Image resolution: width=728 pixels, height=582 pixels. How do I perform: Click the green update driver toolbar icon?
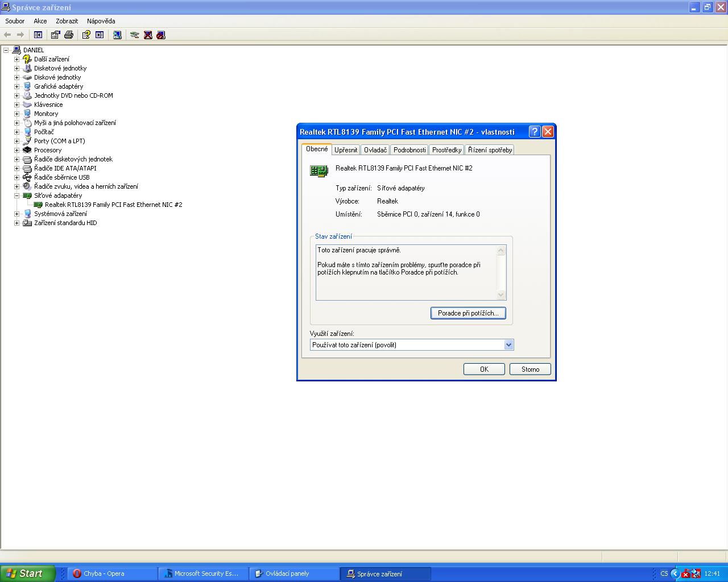134,35
